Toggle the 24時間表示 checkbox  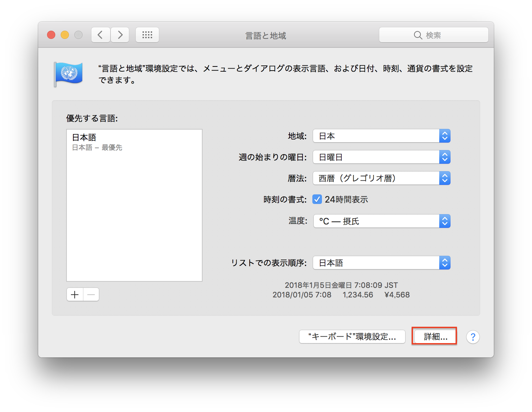coord(317,199)
